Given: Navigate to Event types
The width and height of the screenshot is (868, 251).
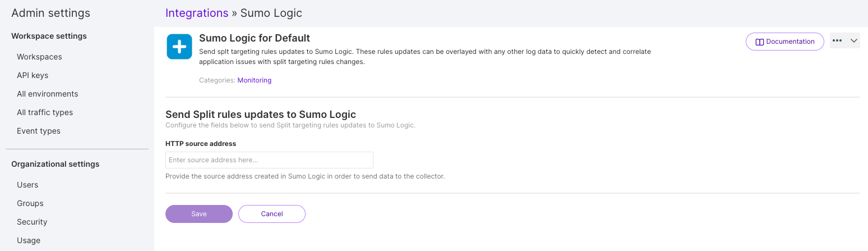Looking at the screenshot, I should pyautogui.click(x=39, y=131).
